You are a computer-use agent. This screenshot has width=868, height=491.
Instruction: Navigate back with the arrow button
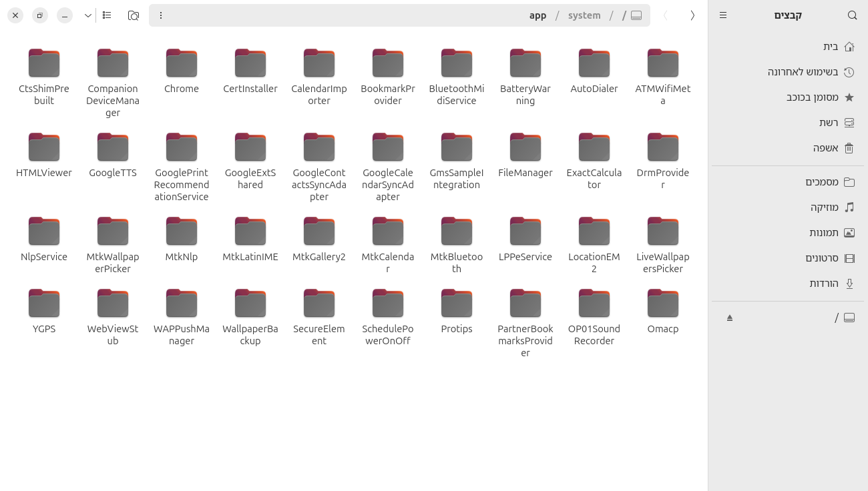692,15
